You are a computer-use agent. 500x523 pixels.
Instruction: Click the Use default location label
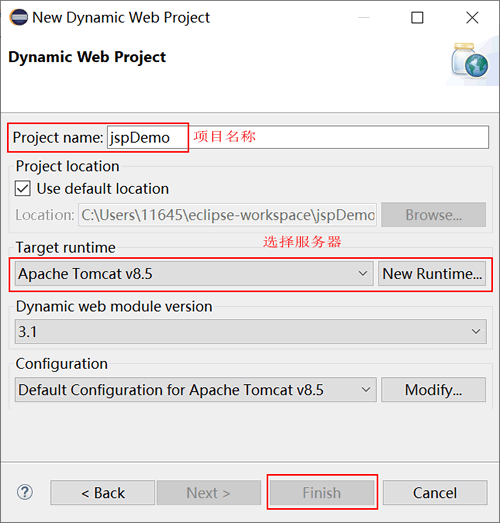click(x=103, y=188)
